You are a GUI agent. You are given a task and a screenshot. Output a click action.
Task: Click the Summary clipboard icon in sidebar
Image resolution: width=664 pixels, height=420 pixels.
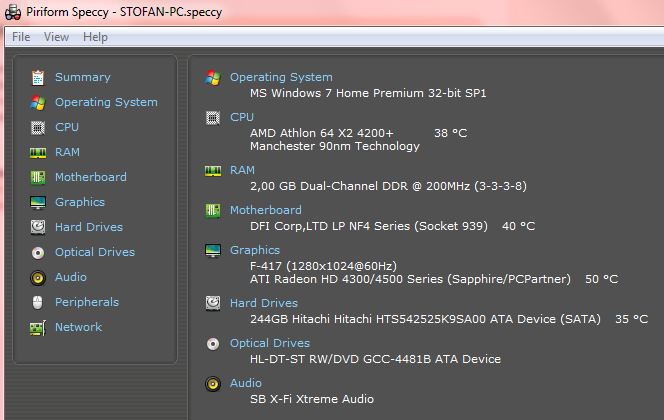tap(38, 77)
